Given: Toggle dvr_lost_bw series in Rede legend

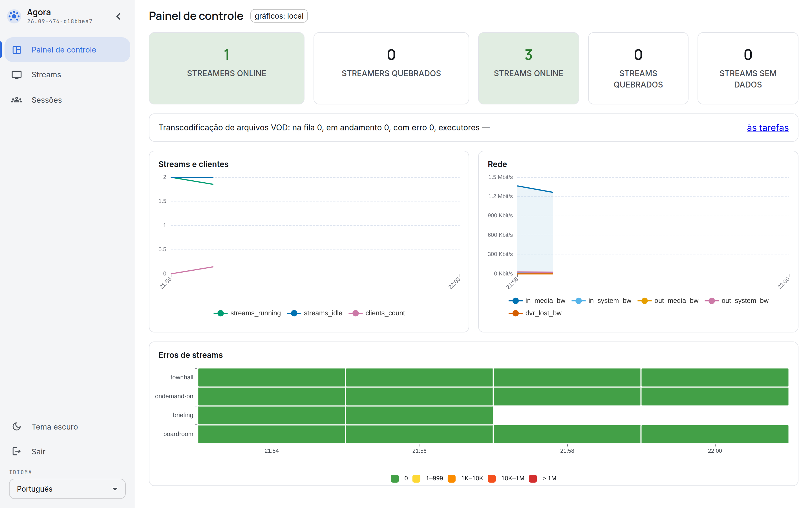Looking at the screenshot, I should 535,313.
